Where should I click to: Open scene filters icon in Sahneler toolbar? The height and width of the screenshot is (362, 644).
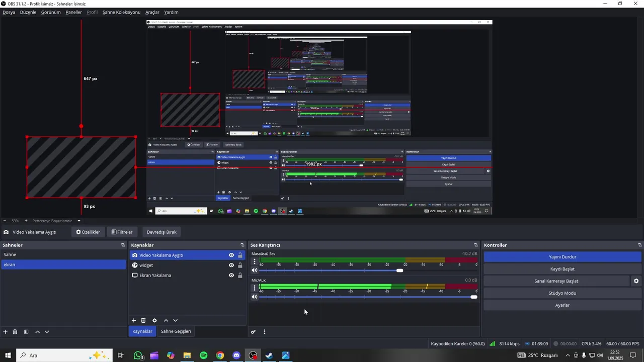point(26,332)
